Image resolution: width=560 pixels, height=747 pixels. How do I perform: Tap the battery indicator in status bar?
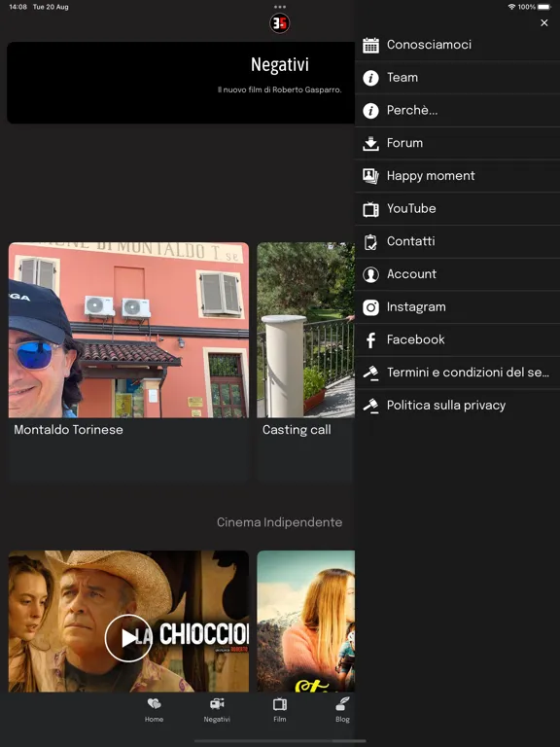coord(544,7)
